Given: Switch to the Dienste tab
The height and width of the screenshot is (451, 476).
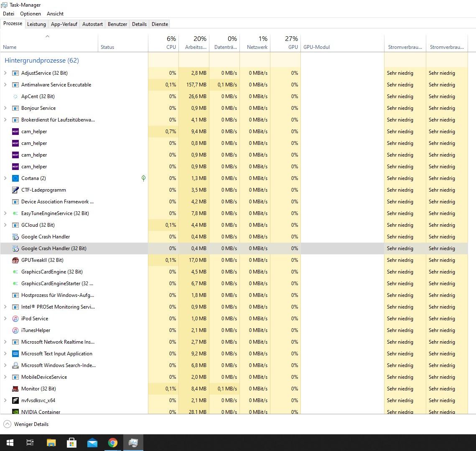Looking at the screenshot, I should click(x=160, y=24).
